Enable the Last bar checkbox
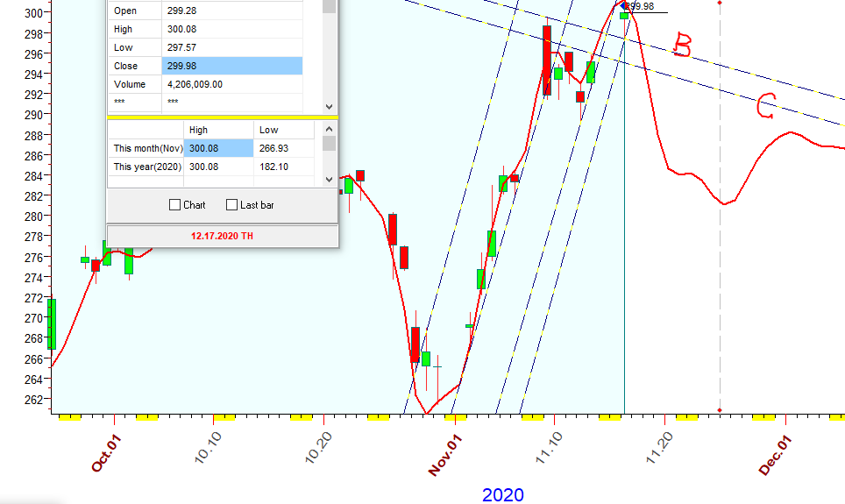 click(x=232, y=205)
